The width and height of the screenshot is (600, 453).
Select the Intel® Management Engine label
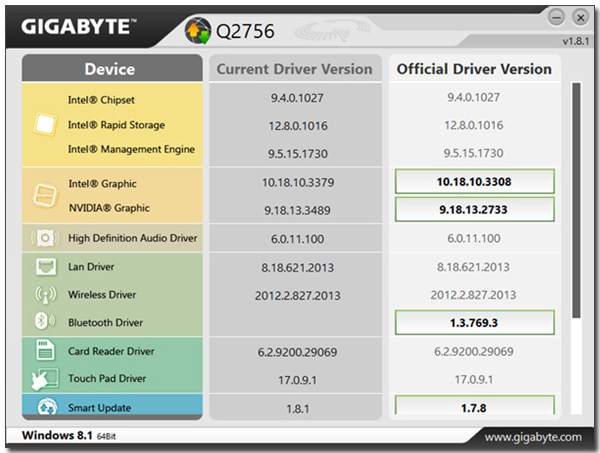[x=131, y=149]
